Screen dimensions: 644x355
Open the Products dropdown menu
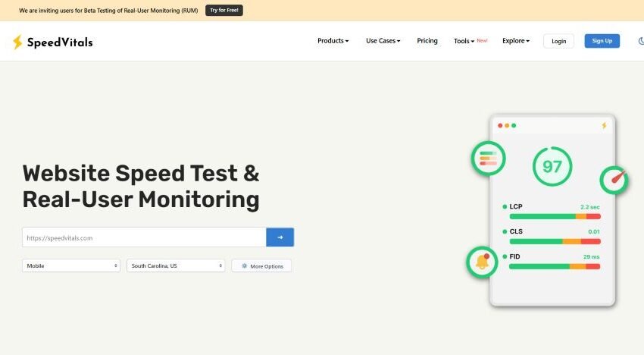point(333,41)
